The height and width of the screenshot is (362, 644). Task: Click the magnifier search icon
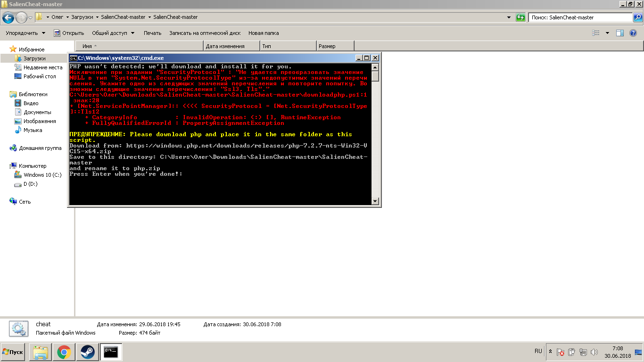[x=637, y=17]
